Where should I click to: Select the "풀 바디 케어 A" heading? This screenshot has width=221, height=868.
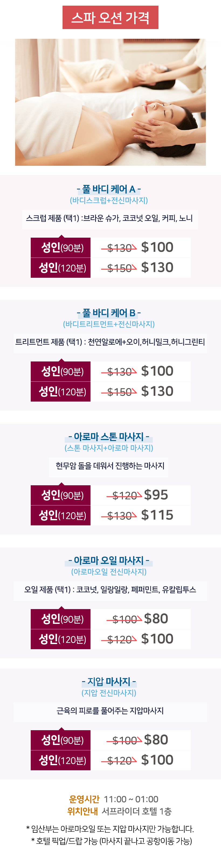(109, 189)
